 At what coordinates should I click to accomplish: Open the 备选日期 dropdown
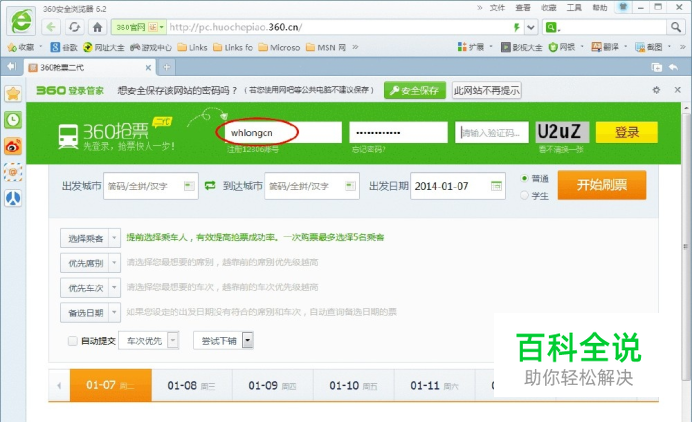(x=90, y=313)
